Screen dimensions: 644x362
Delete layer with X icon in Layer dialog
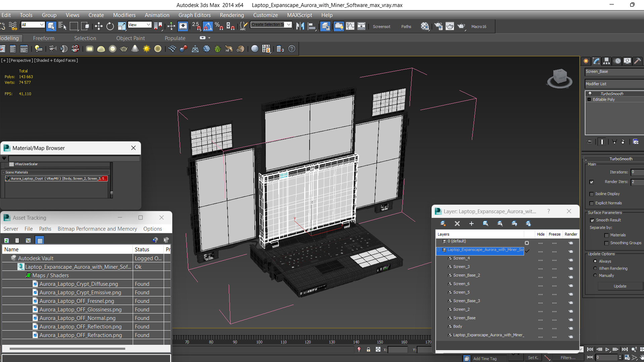click(457, 224)
